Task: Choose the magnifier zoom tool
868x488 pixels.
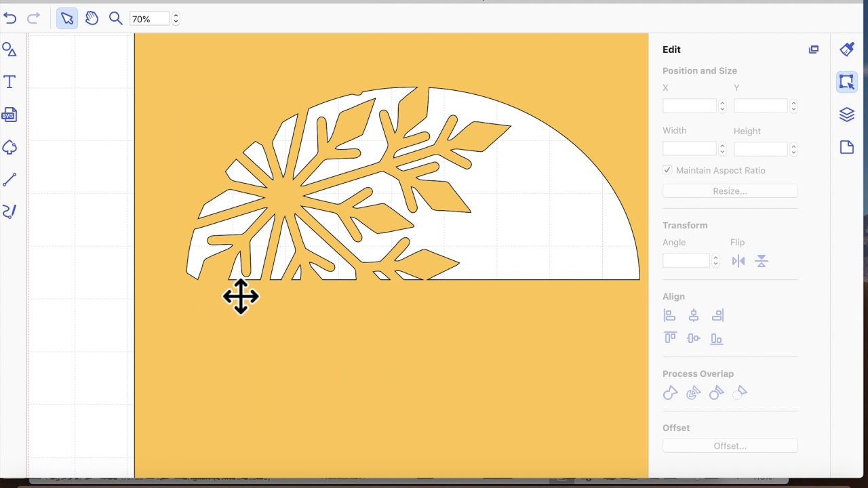Action: pyautogui.click(x=116, y=18)
